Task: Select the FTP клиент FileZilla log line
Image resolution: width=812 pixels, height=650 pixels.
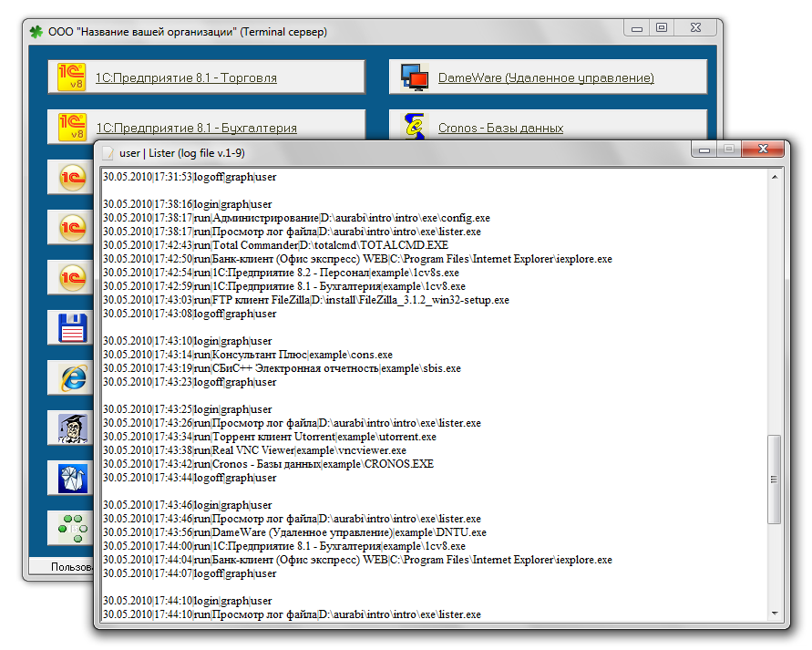Action: [x=306, y=300]
